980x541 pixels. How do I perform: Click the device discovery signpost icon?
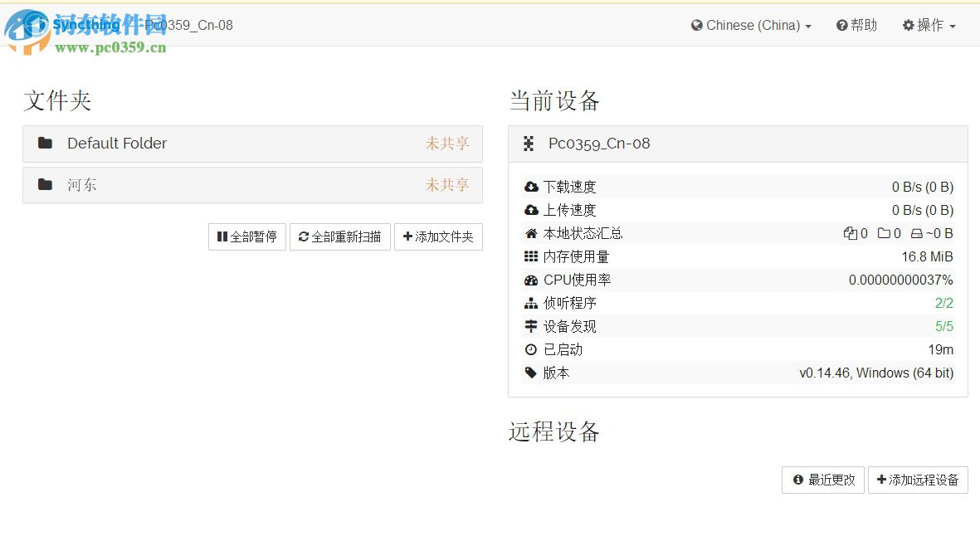coord(531,326)
